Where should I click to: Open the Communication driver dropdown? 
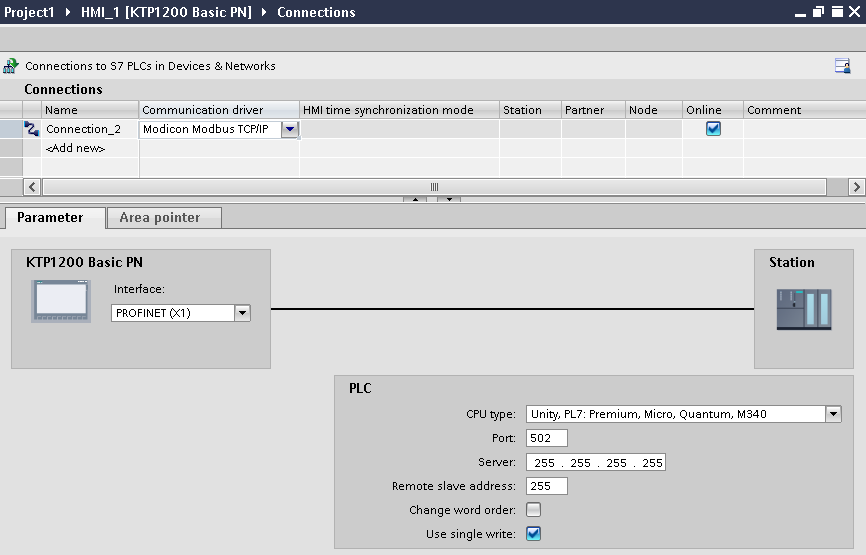click(x=289, y=129)
